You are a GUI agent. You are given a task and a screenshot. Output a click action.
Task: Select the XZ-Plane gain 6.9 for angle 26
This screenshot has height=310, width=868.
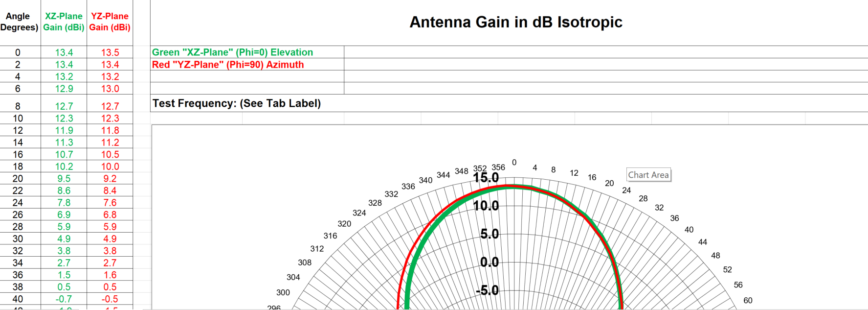[64, 215]
